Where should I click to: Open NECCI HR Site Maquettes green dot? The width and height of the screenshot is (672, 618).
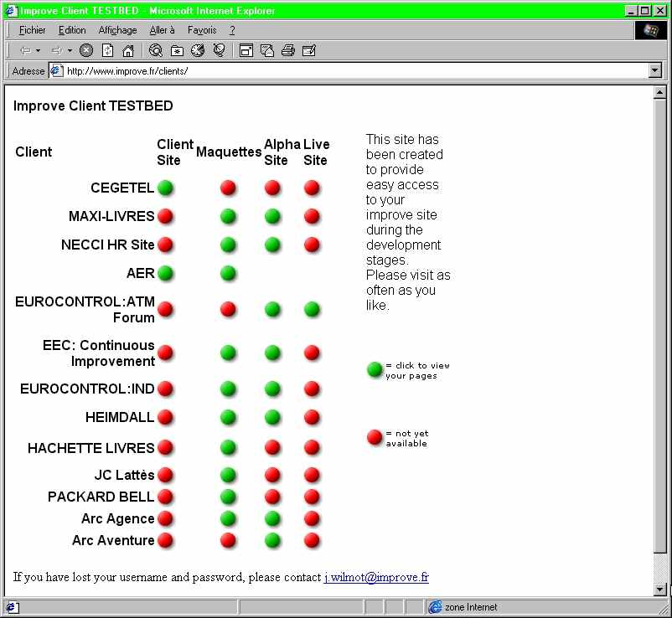[x=228, y=245]
